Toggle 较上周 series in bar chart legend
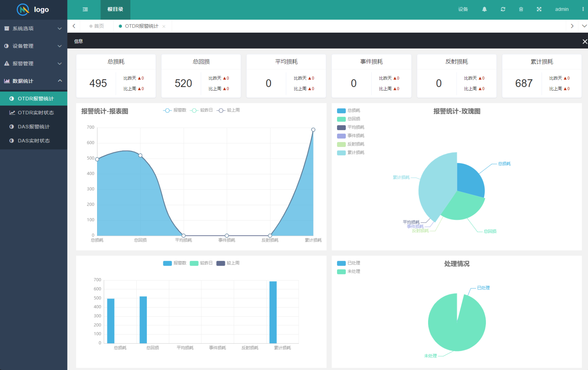 228,263
